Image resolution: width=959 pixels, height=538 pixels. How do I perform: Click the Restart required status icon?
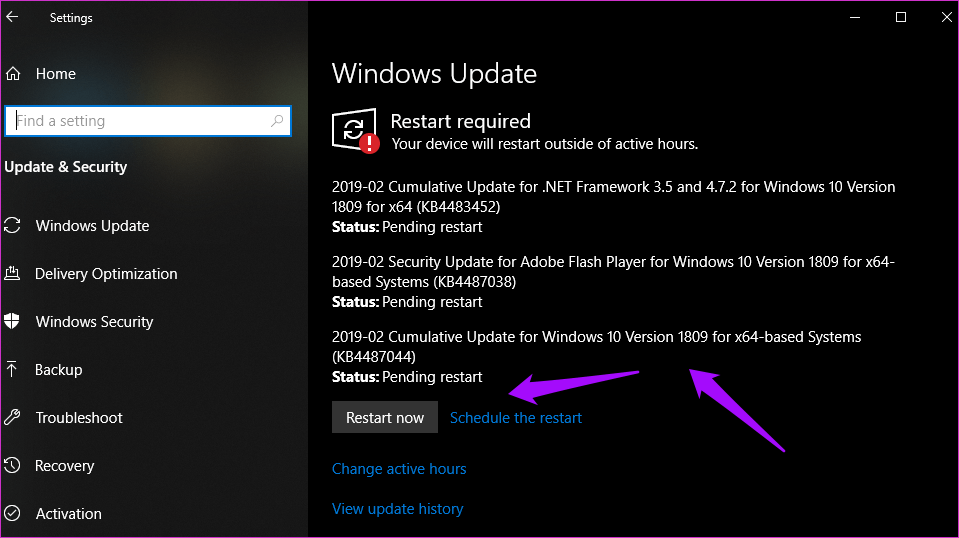[x=355, y=131]
